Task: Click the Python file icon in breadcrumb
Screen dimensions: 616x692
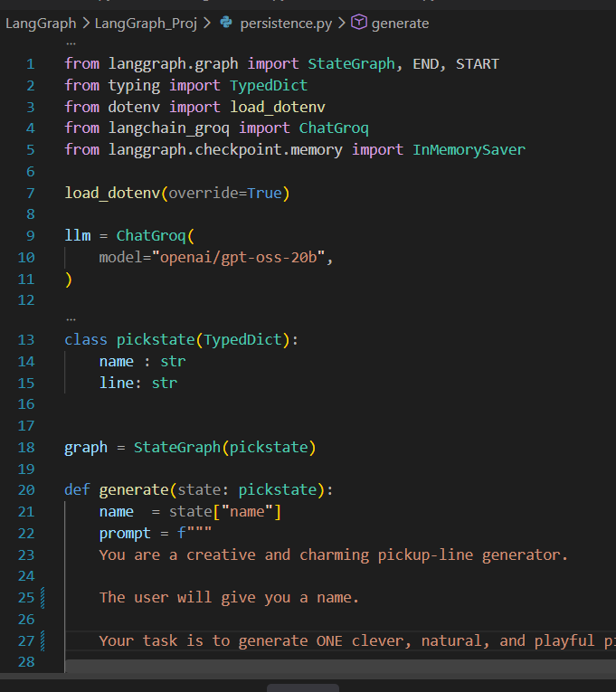Action: (226, 22)
